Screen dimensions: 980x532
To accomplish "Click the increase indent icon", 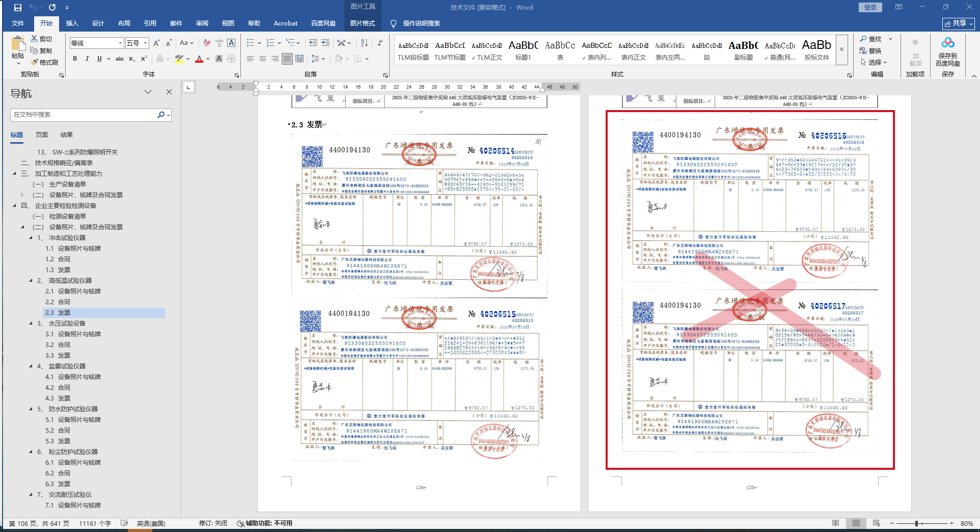I will click(x=325, y=43).
